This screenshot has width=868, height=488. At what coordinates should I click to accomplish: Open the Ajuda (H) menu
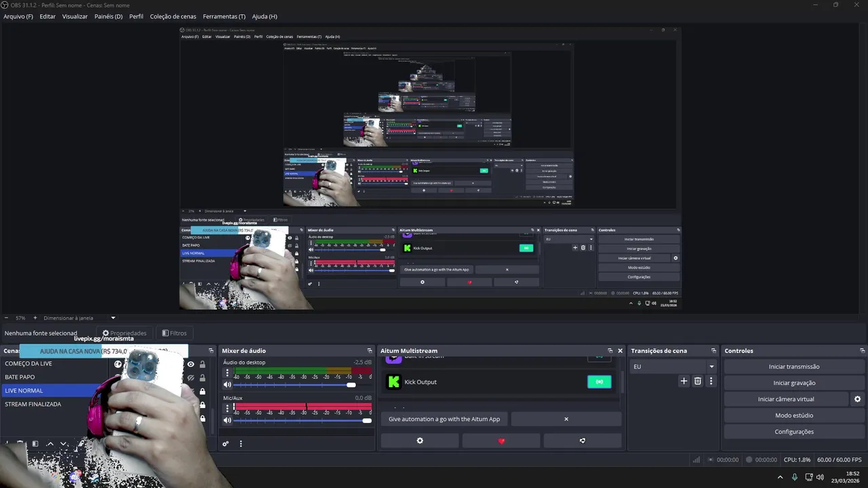click(264, 16)
